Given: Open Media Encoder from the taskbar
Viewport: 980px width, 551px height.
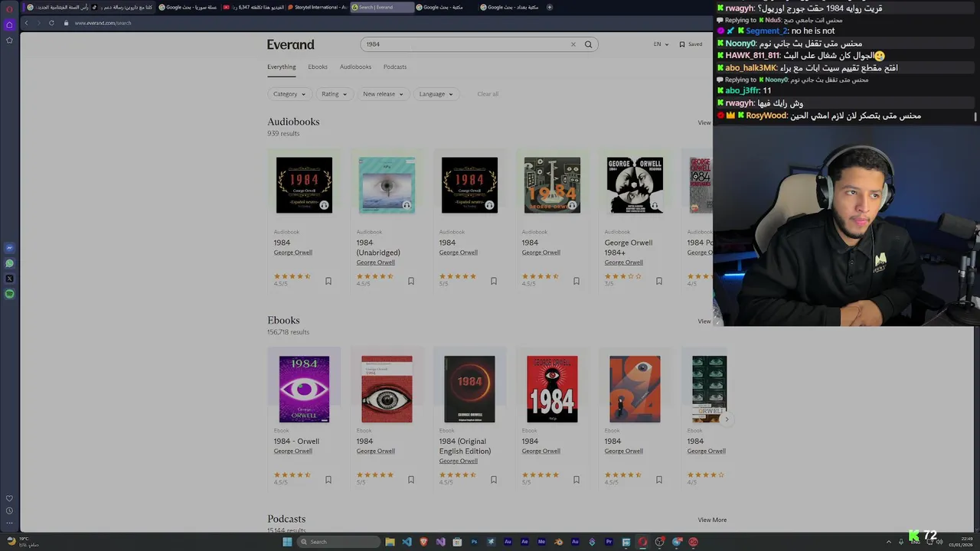Looking at the screenshot, I should (x=541, y=542).
